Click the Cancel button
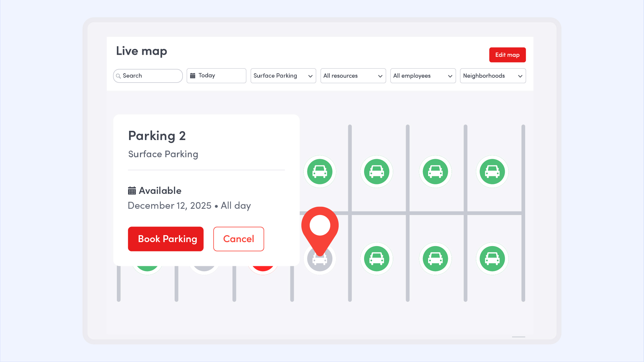 [238, 239]
